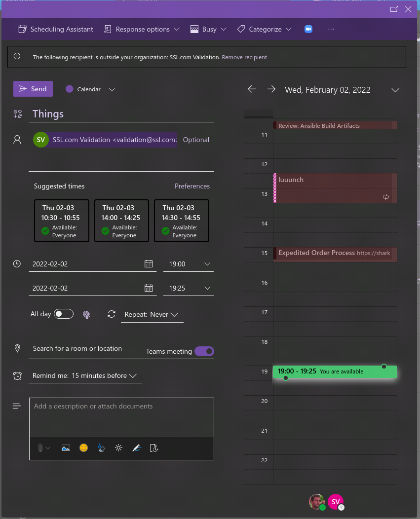The width and height of the screenshot is (420, 519).
Task: Insert an image into the description
Action: 66,447
